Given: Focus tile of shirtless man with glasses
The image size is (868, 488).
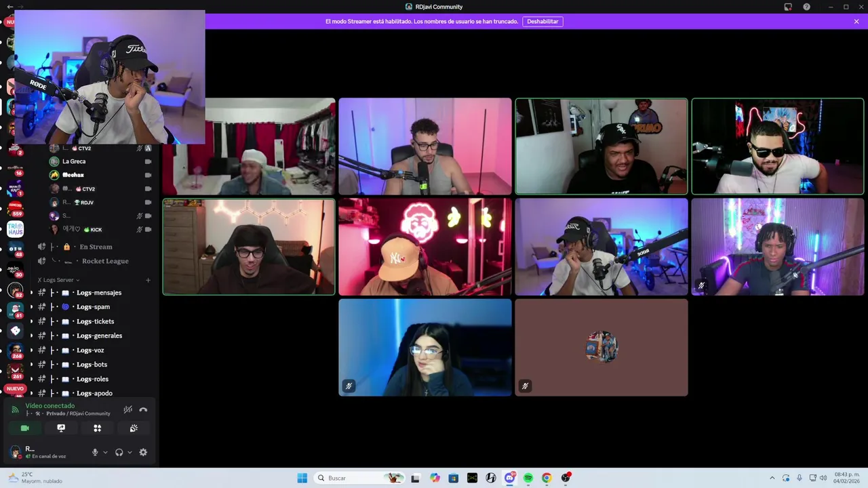Looking at the screenshot, I should [x=425, y=146].
